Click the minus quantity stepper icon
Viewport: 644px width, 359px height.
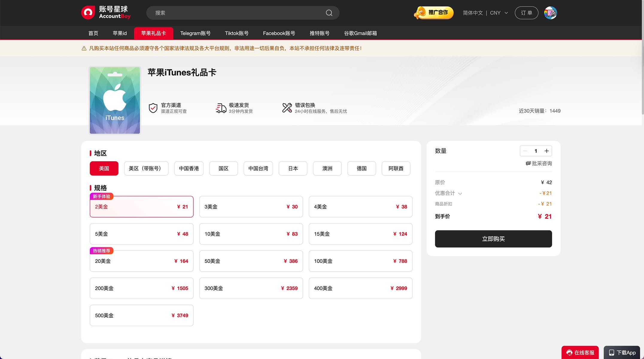click(525, 151)
